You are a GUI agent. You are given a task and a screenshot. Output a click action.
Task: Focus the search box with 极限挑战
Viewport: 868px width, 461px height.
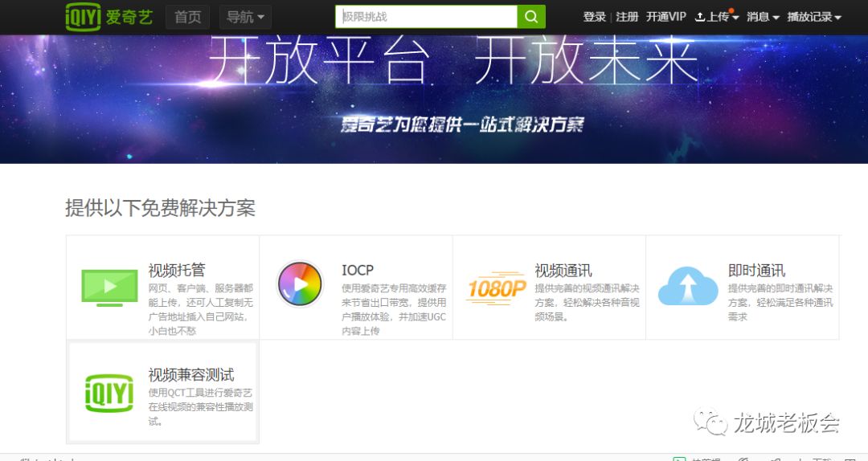click(x=426, y=17)
